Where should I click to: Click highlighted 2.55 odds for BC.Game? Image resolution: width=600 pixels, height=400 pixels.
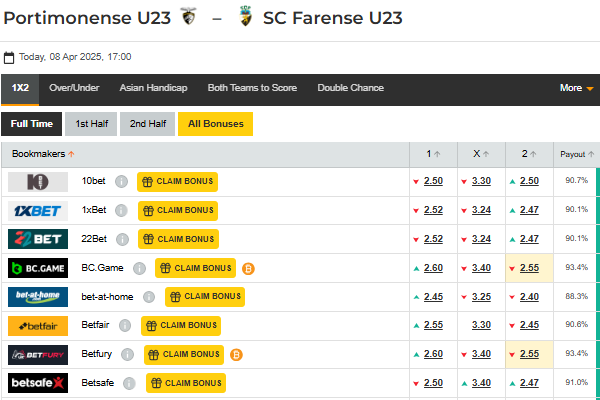pyautogui.click(x=529, y=268)
